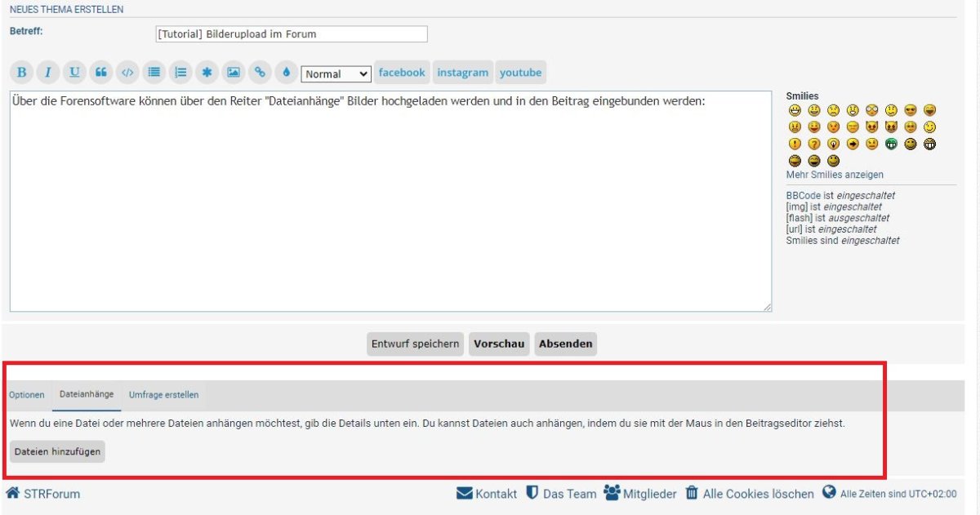
Task: Open the font color droplet picker
Action: click(286, 73)
